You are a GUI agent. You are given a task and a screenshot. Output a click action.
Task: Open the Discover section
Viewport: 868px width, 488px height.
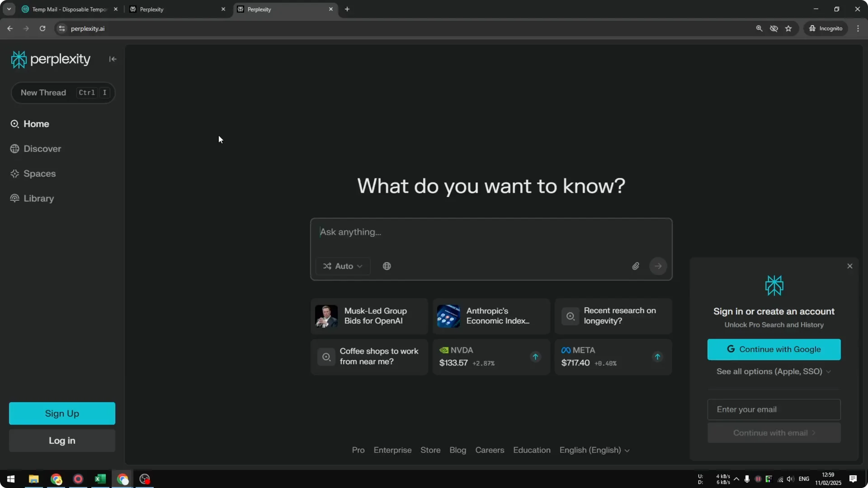[42, 148]
